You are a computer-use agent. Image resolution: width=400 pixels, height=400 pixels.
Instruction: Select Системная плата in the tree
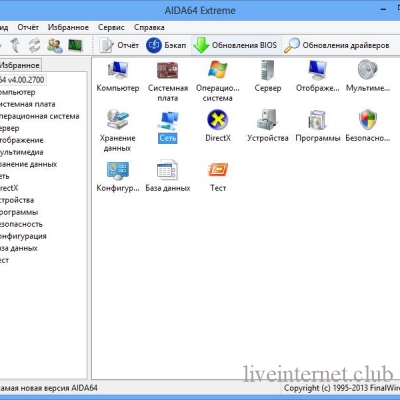pyautogui.click(x=27, y=104)
